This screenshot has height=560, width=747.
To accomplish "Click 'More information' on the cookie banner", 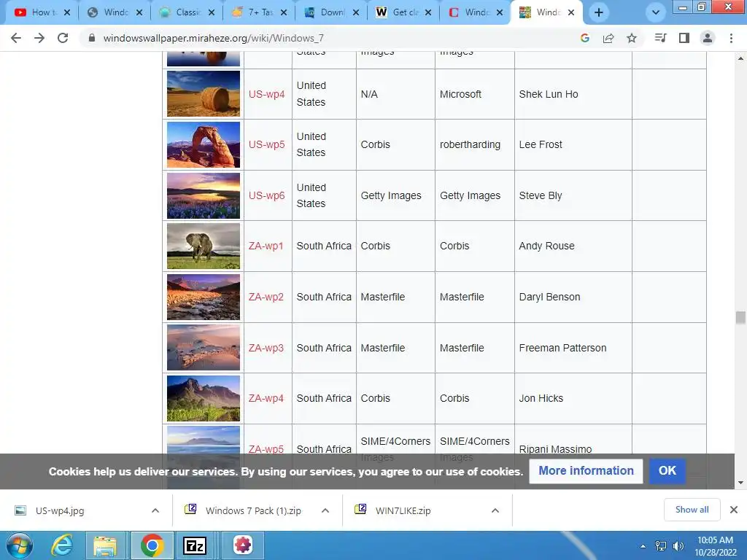I will click(x=586, y=471).
